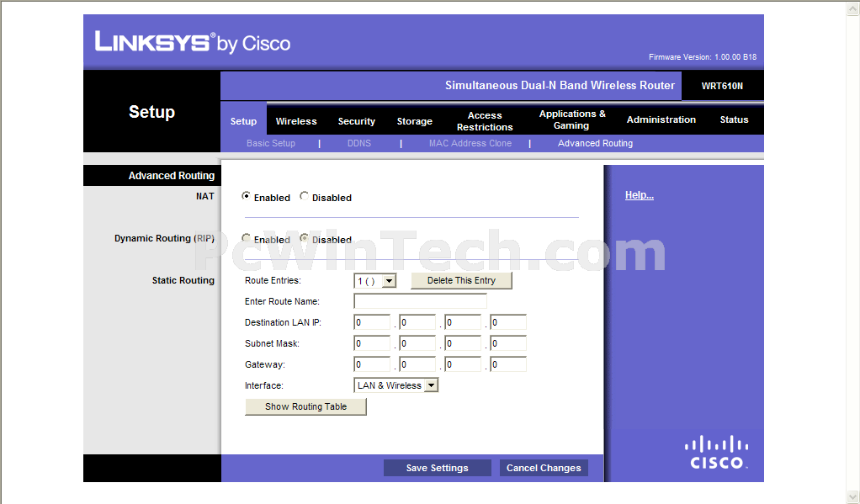Click third octet of Subnet Mask
860x504 pixels.
pyautogui.click(x=463, y=343)
